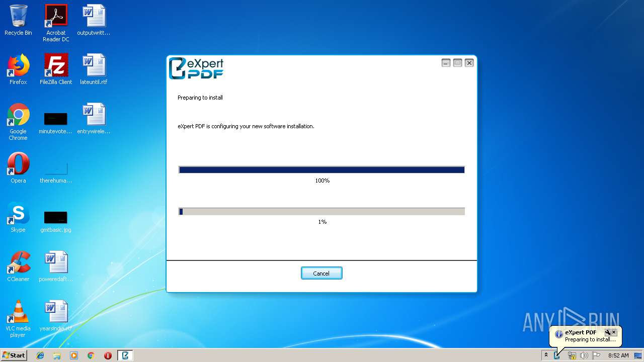Show hidden system tray icons arrow
Viewport: 644px width, 362px height.
546,355
